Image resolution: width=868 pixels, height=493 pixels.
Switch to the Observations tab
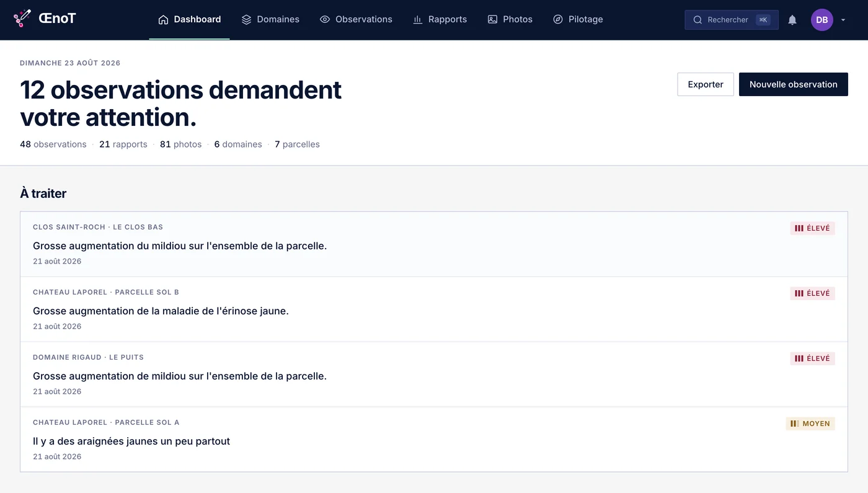click(356, 19)
